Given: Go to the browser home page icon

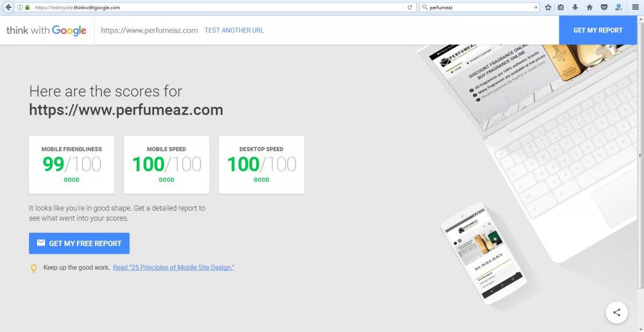Looking at the screenshot, I should (589, 8).
